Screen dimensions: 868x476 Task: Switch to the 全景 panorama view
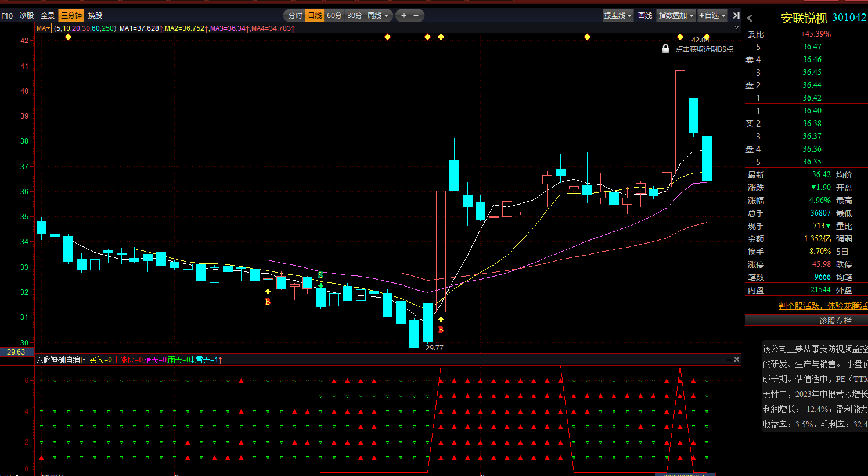coord(48,16)
